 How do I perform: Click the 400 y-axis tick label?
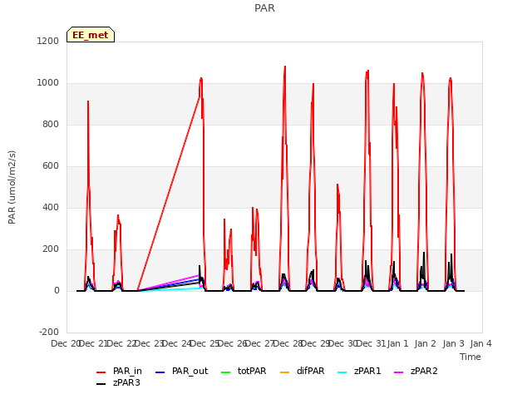(x=51, y=208)
